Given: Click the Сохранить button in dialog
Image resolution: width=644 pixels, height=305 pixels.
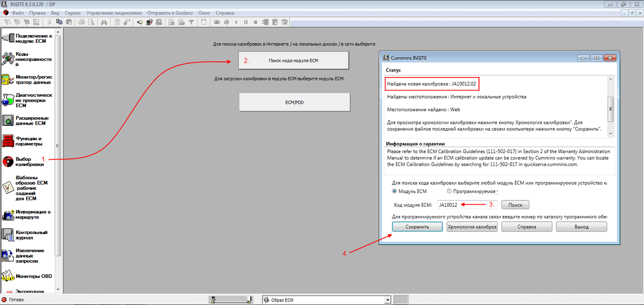Looking at the screenshot, I should 418,226.
